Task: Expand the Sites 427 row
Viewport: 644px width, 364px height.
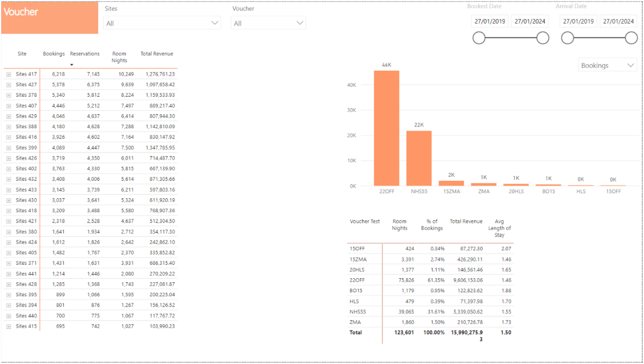Action: tap(9, 85)
